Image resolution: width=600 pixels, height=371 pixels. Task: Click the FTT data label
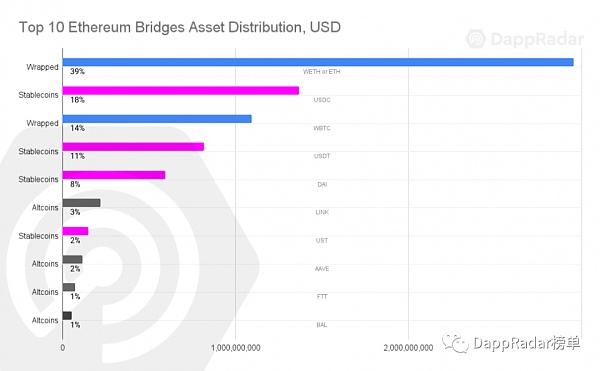(x=322, y=296)
